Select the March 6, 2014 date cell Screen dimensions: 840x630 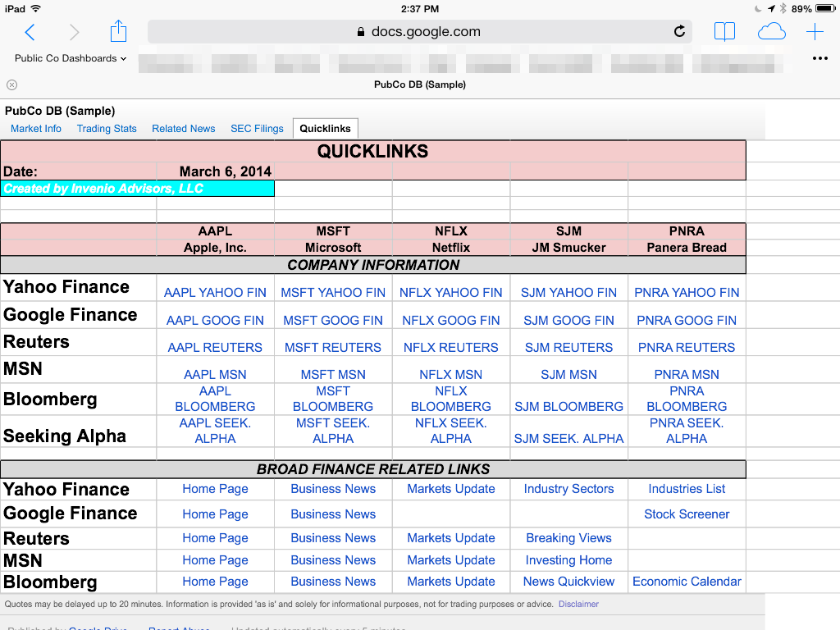coord(216,171)
